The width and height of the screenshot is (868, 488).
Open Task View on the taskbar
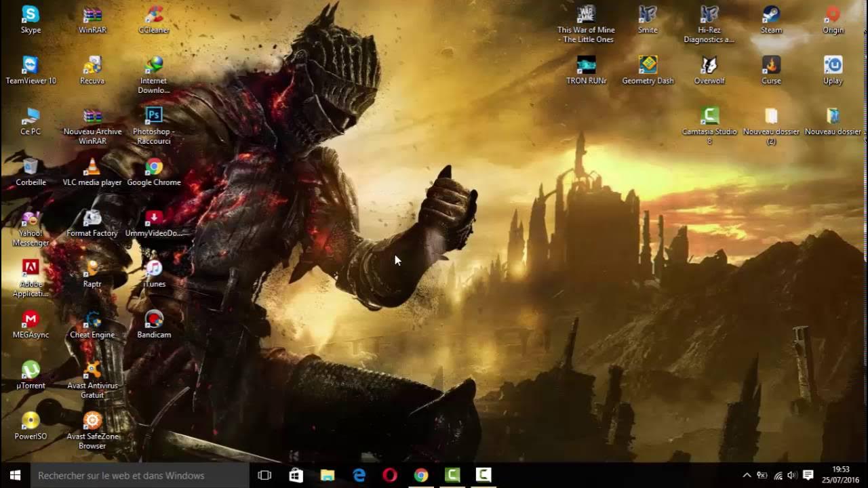coord(264,475)
